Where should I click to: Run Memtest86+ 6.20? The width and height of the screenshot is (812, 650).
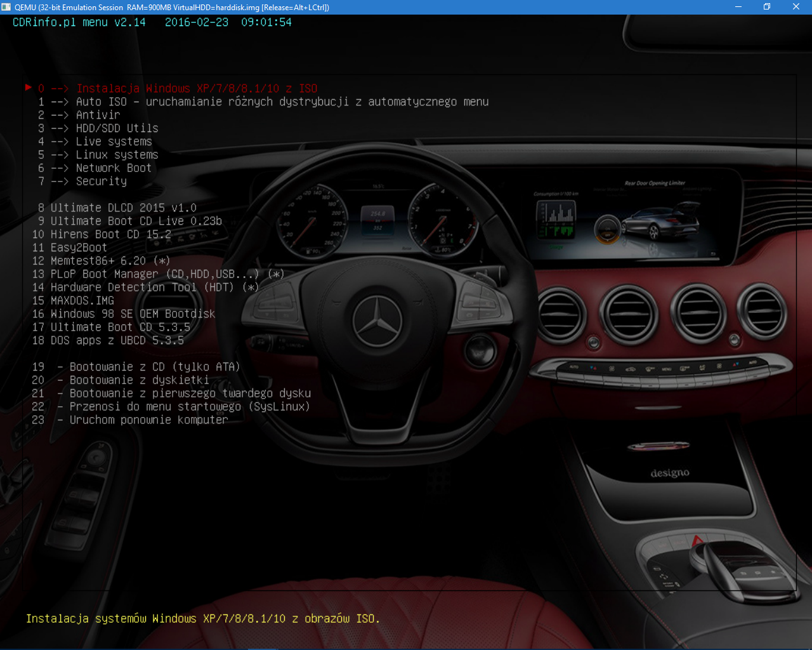click(x=101, y=262)
